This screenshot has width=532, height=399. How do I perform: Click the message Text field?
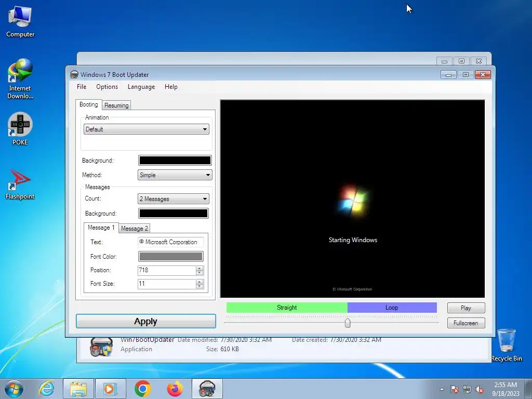(170, 242)
